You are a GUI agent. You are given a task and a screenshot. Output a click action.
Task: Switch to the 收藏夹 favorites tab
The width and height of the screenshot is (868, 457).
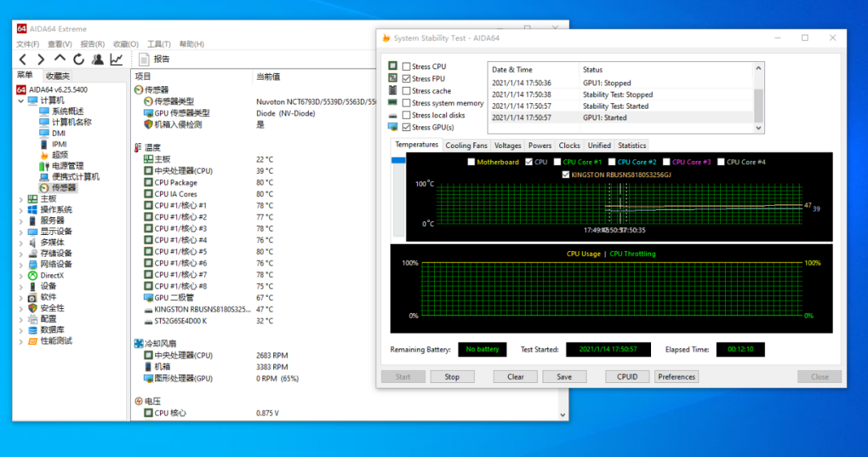pyautogui.click(x=58, y=76)
